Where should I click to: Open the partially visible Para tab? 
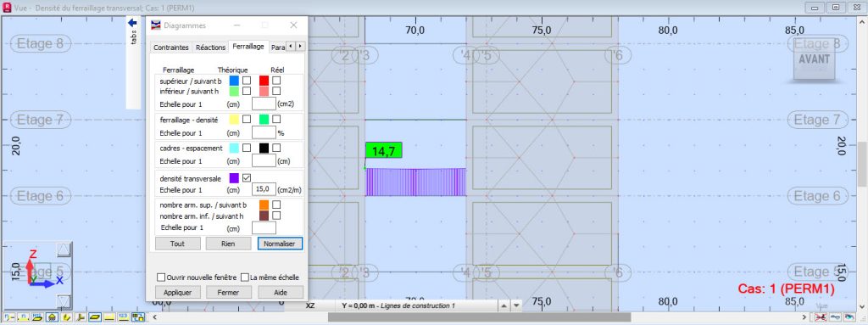coord(278,48)
